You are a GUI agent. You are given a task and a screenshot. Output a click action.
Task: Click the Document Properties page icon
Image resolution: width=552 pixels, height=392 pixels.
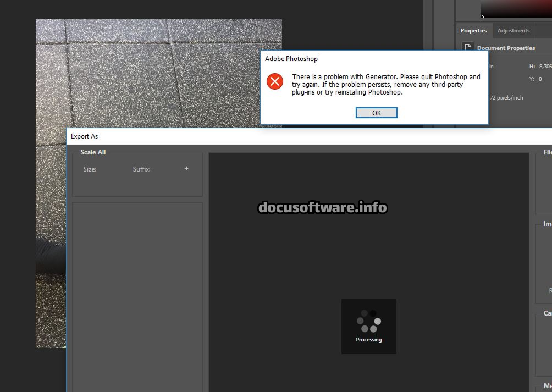(467, 48)
